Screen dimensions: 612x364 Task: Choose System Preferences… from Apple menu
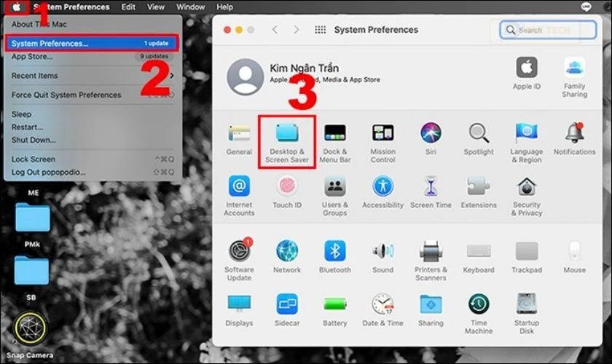[93, 43]
